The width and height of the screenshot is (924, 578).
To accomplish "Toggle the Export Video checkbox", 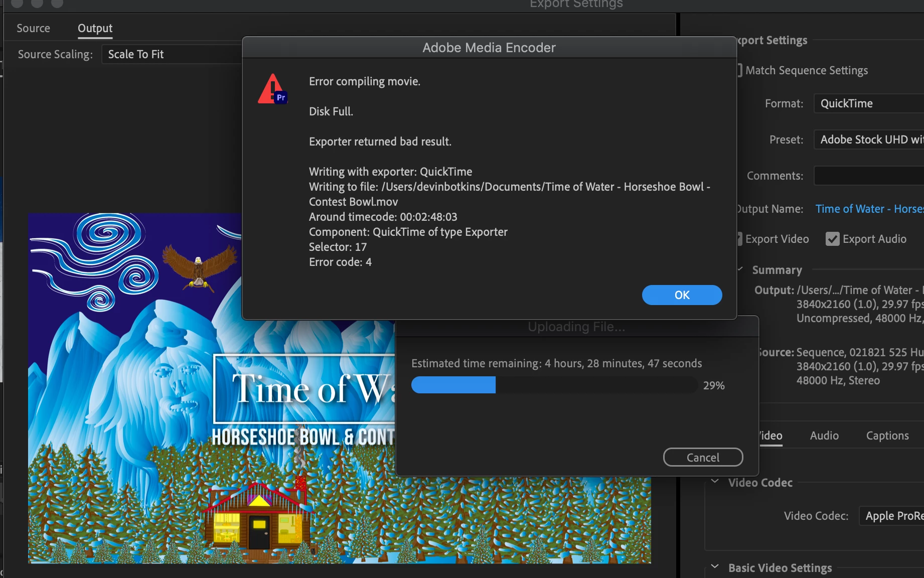I will click(x=739, y=239).
